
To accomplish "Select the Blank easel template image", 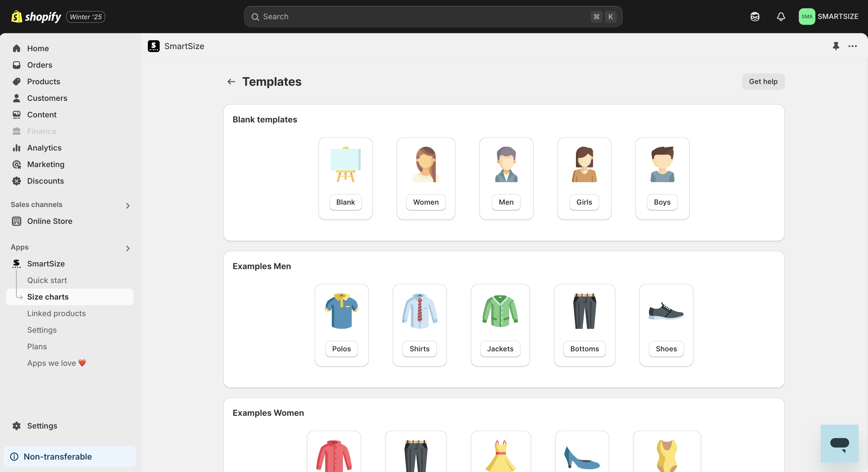I will pyautogui.click(x=345, y=164).
